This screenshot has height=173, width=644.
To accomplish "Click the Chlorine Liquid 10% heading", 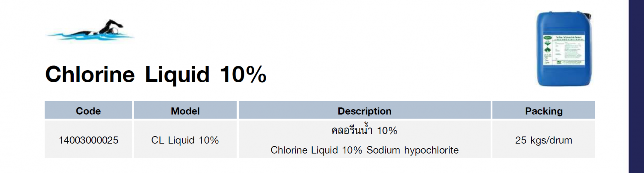I will point(156,75).
